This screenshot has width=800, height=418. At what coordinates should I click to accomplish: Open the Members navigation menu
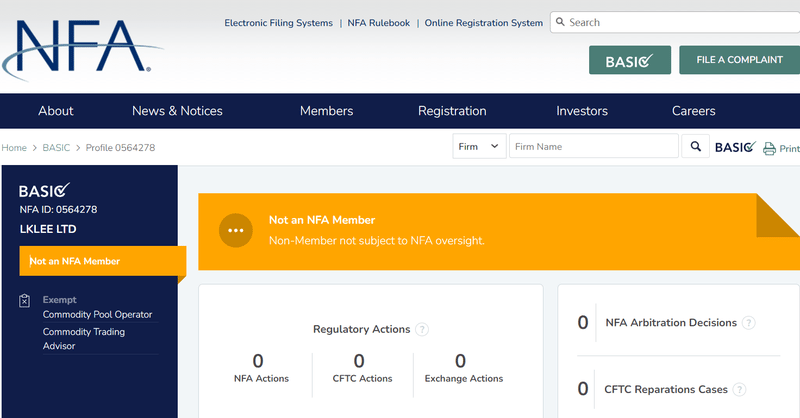[x=326, y=111]
